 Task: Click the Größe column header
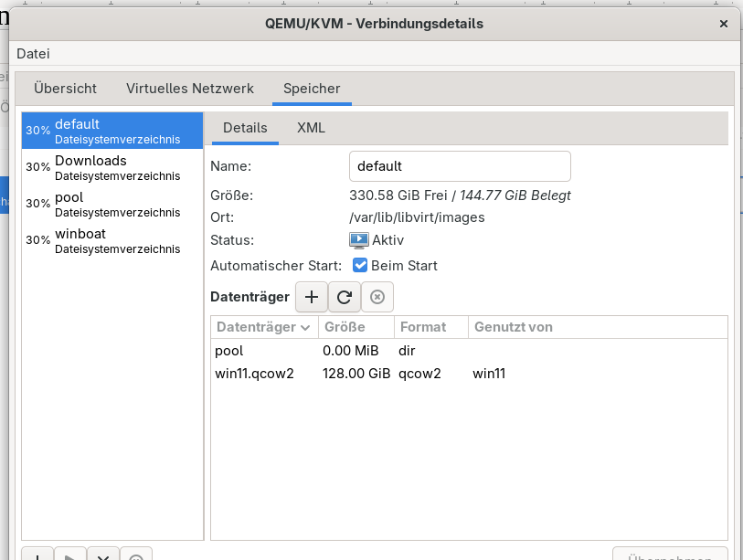pos(356,327)
